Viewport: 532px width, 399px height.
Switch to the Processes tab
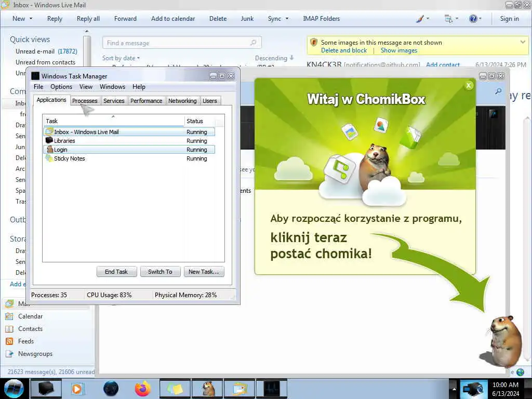(x=85, y=101)
